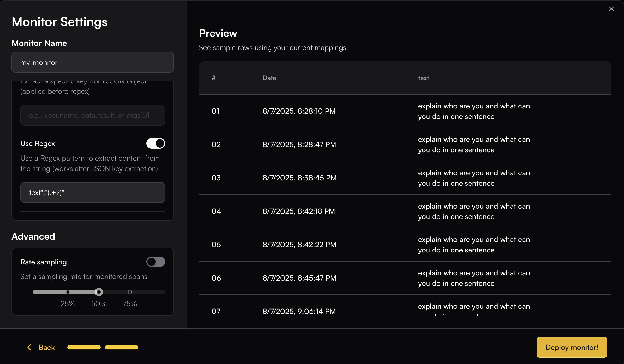The width and height of the screenshot is (624, 364).
Task: Click the Back link text
Action: [47, 347]
